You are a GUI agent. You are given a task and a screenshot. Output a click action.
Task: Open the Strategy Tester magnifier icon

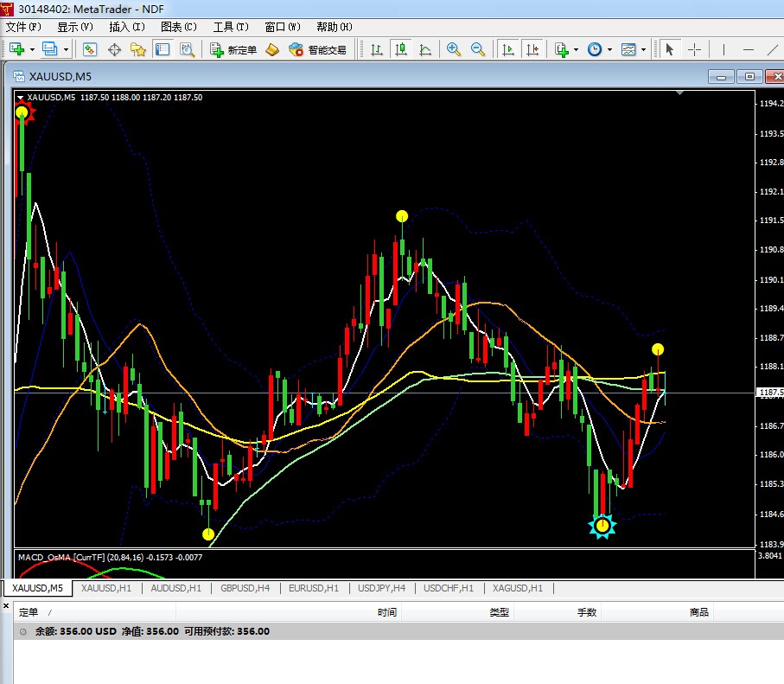pyautogui.click(x=187, y=49)
